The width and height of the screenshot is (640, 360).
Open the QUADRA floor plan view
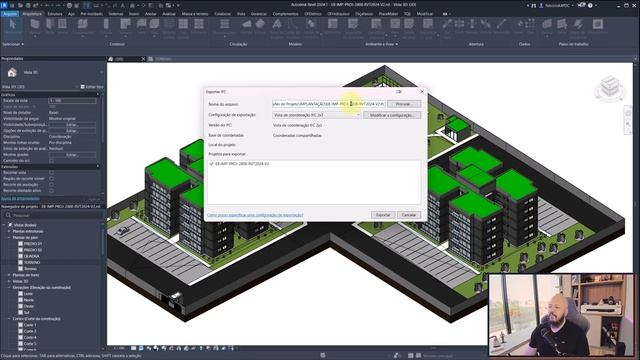point(31,256)
